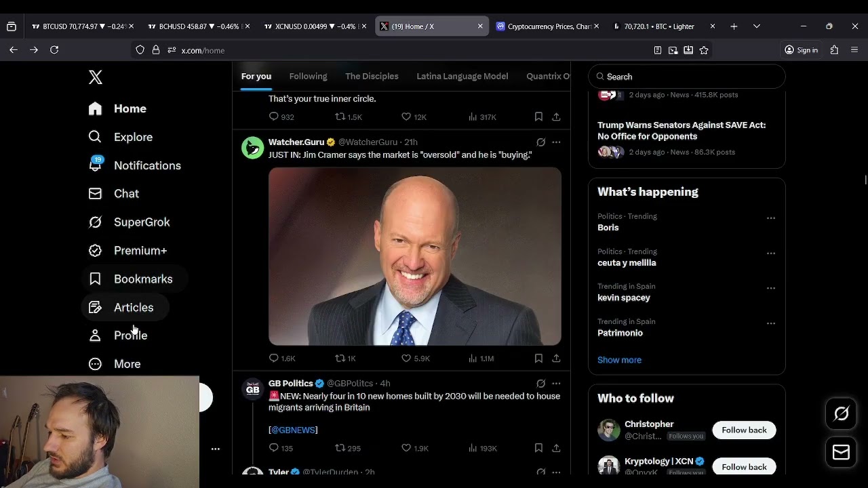Click the X search field
This screenshot has width=868, height=488.
[687, 77]
